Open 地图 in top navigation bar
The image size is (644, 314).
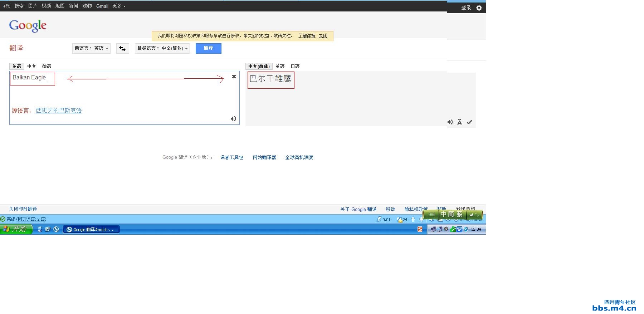point(60,6)
